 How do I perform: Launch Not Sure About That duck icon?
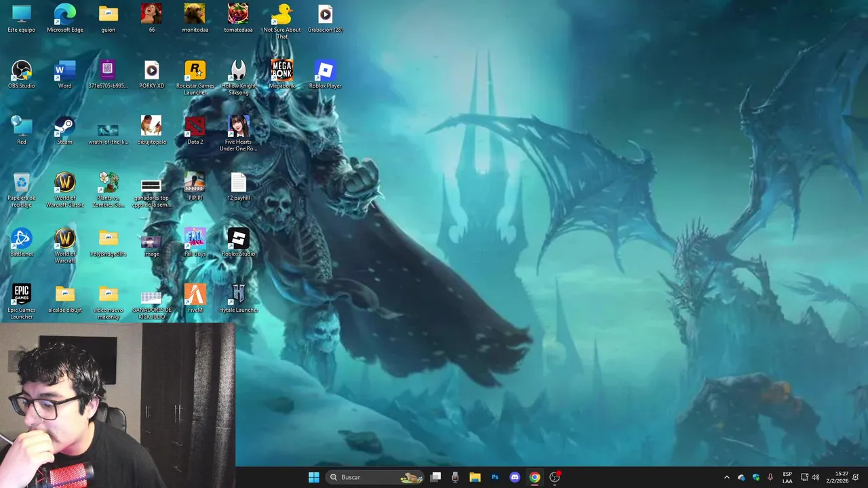[281, 21]
